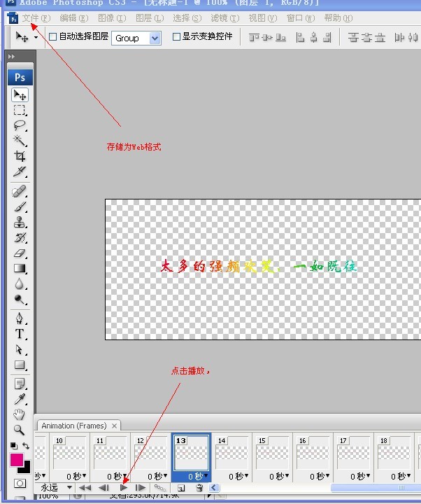Select the Lasso tool
421x504 pixels.
[20, 125]
